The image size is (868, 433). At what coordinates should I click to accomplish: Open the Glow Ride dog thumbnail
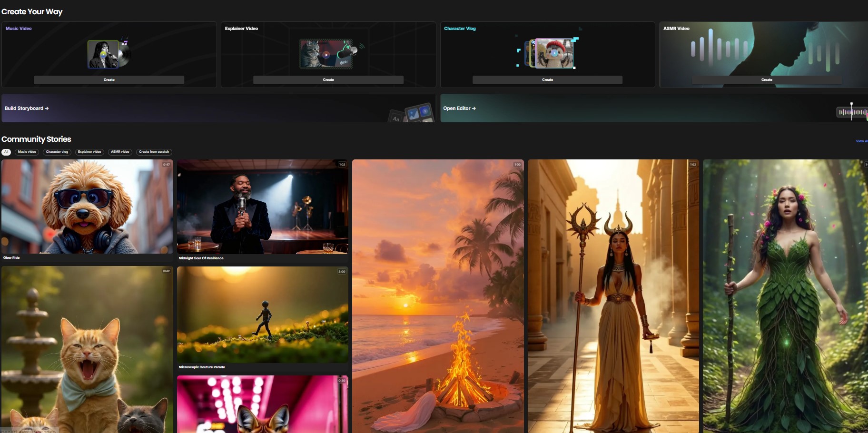[87, 207]
